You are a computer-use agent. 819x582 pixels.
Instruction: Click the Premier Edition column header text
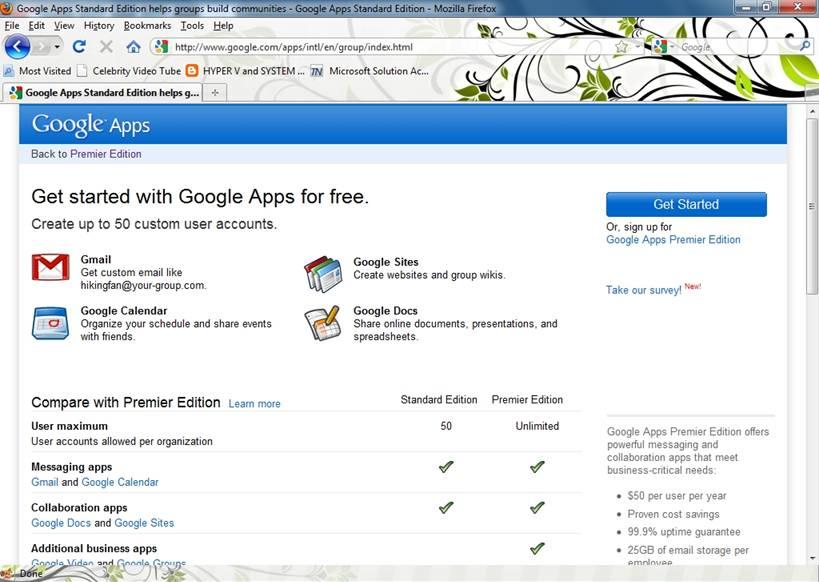tap(527, 400)
